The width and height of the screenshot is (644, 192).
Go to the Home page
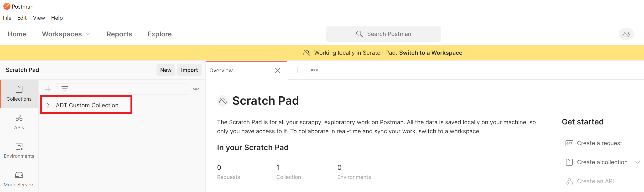click(17, 34)
